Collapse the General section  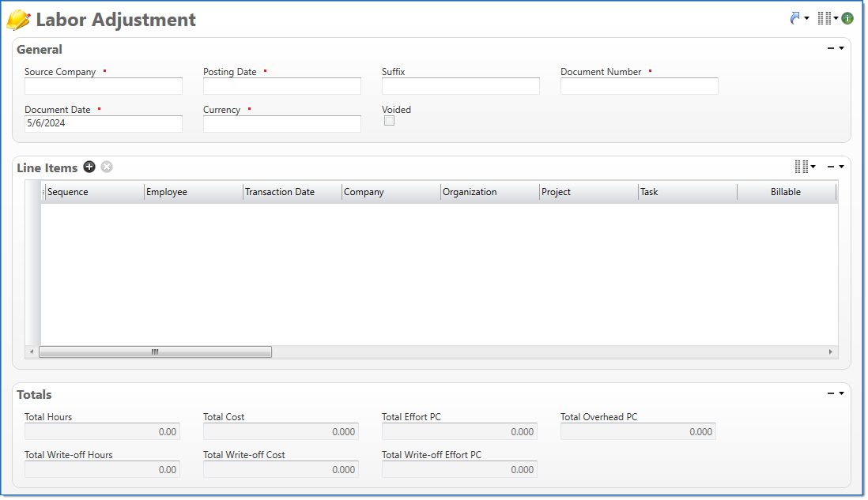[831, 48]
